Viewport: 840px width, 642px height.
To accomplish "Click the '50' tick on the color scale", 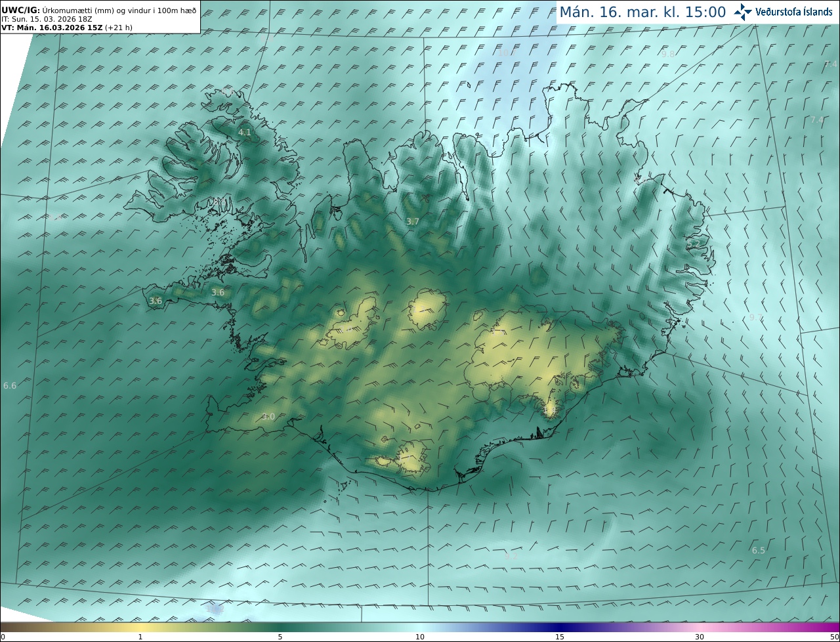I will (834, 637).
